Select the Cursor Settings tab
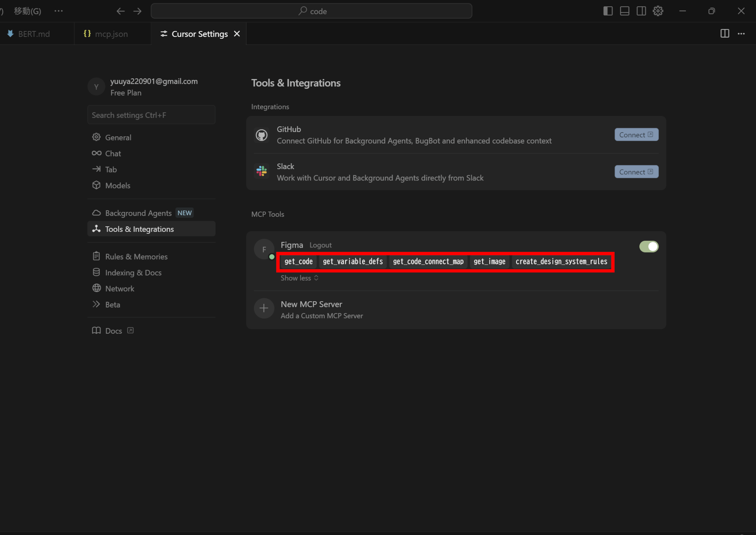Screen dimensions: 756x535 199,34
